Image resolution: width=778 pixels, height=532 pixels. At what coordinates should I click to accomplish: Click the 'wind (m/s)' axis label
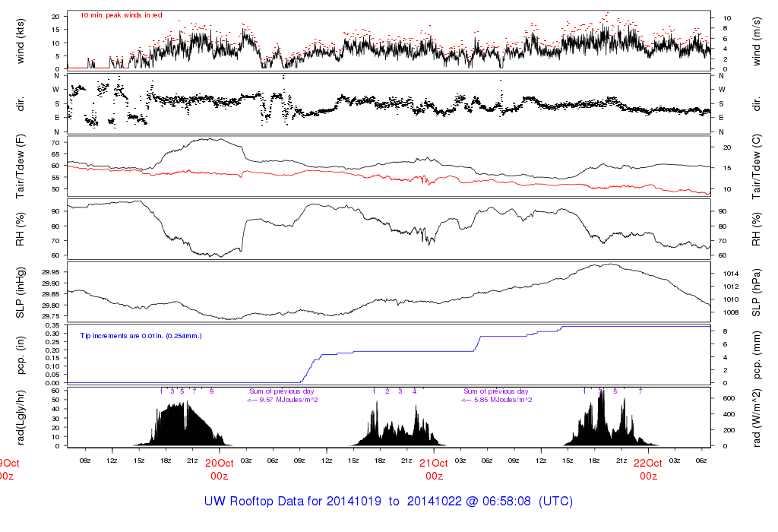point(756,41)
